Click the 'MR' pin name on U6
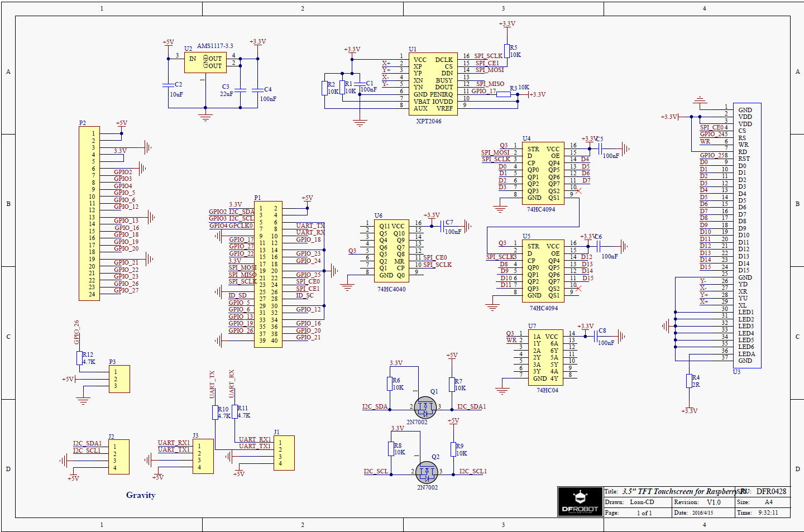This screenshot has height=532, width=804. point(399,261)
